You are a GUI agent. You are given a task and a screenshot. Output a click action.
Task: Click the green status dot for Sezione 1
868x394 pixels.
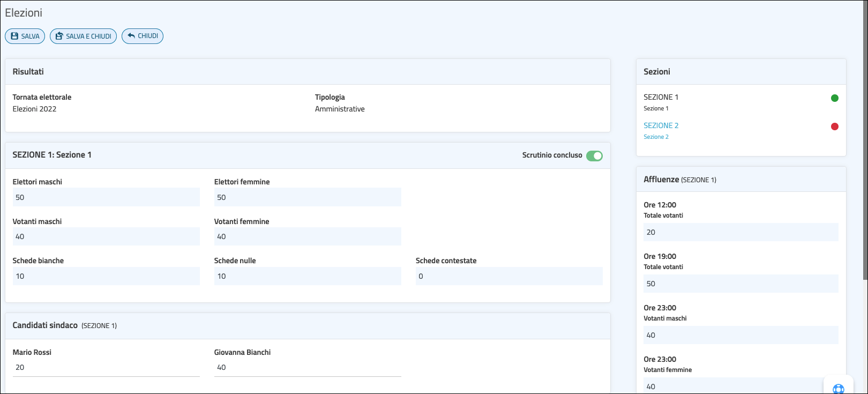pos(834,98)
